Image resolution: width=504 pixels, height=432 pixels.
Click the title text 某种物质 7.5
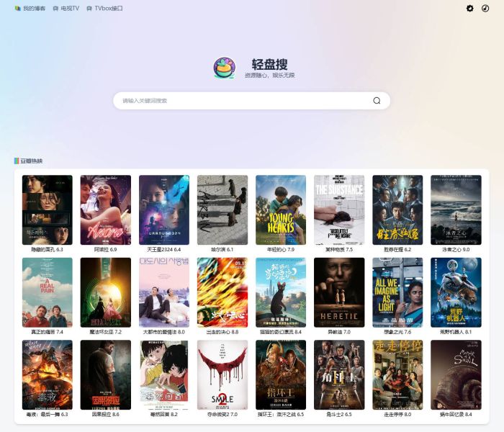coord(339,249)
